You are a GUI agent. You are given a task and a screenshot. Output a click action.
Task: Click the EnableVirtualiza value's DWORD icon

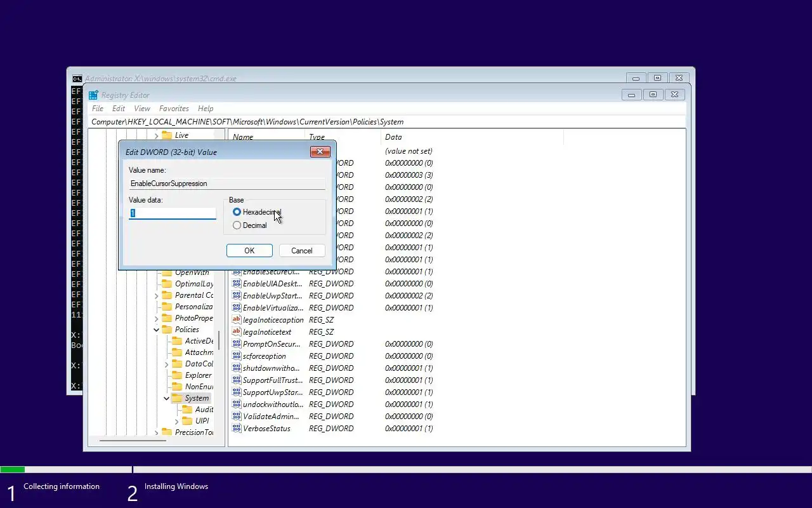coord(237,308)
